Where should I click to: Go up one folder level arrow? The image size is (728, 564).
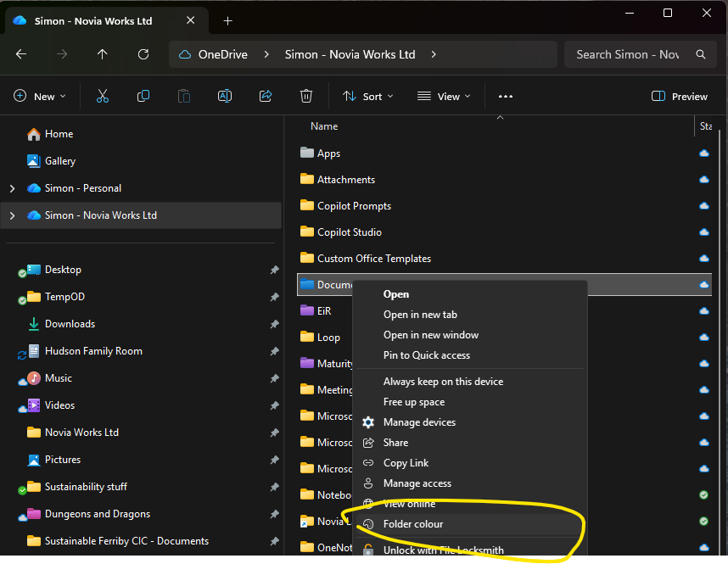(x=103, y=54)
